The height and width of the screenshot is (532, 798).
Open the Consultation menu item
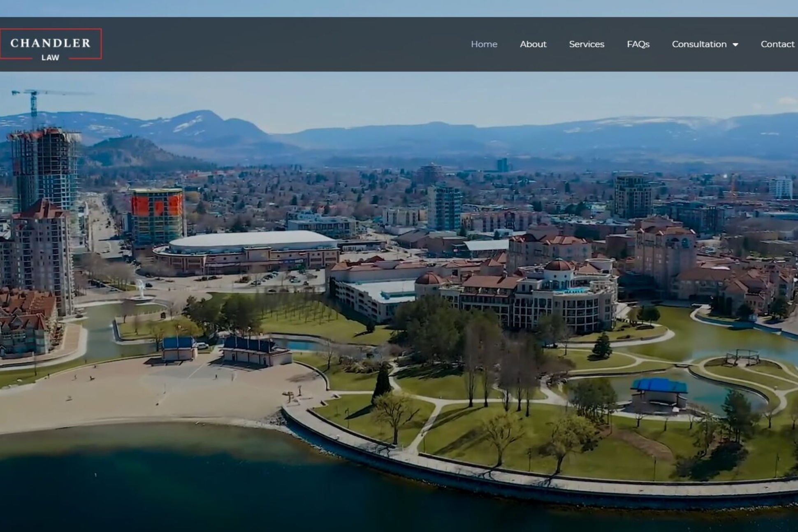click(x=699, y=44)
